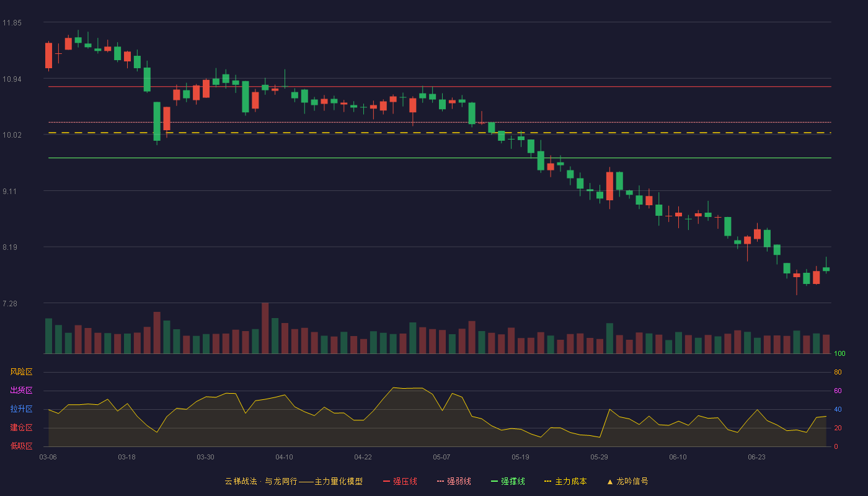Click the green horizontal 强撑线 support line

[440, 158]
